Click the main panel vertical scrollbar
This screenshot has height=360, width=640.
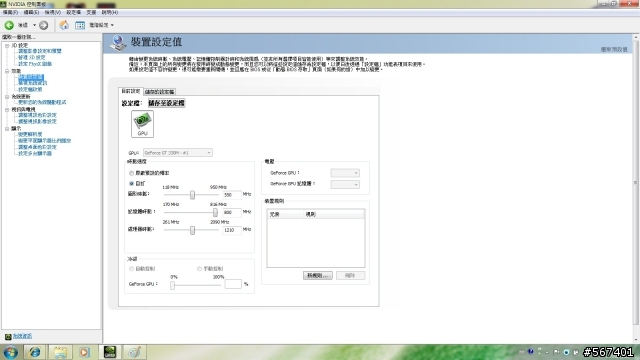coord(636,182)
